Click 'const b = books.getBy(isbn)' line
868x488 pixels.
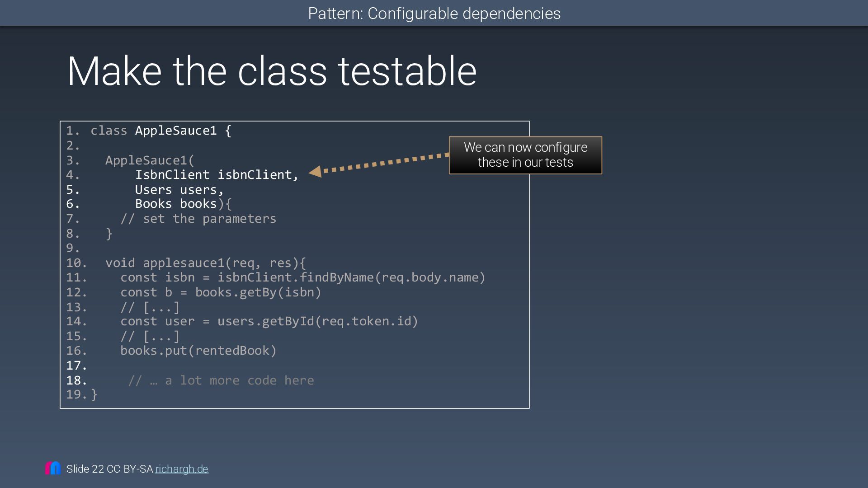pyautogui.click(x=221, y=292)
